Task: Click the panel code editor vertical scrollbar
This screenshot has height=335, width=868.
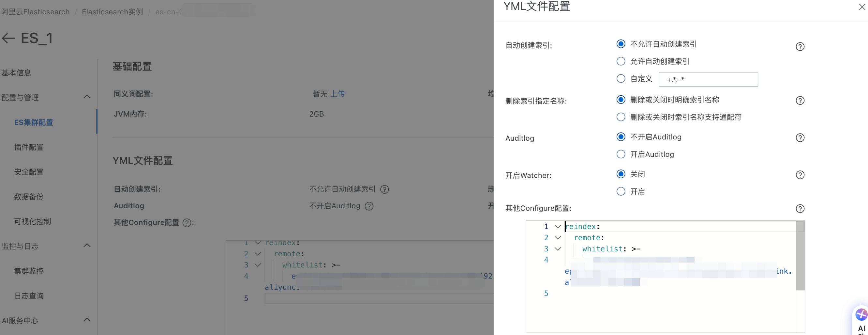Action: 800,256
